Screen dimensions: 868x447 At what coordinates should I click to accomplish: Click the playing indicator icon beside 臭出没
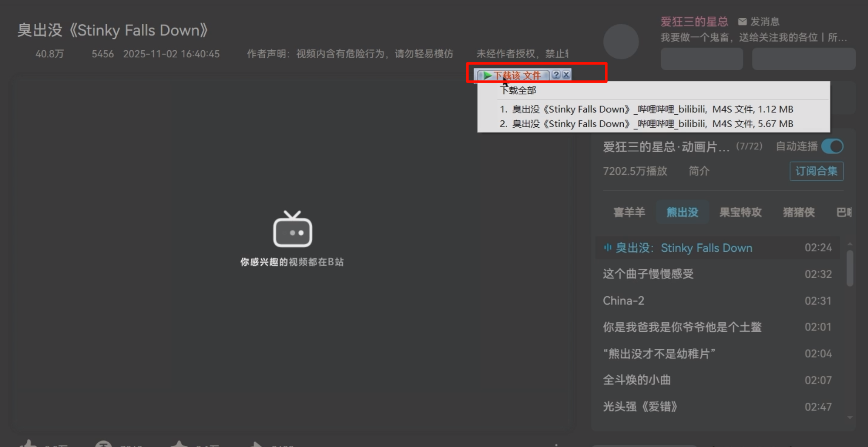(x=608, y=248)
